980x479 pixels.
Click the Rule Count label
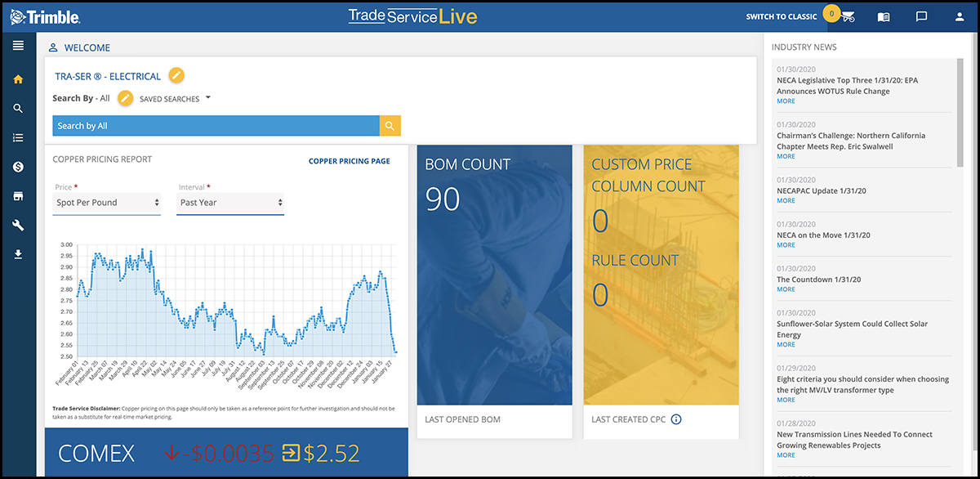pos(635,261)
